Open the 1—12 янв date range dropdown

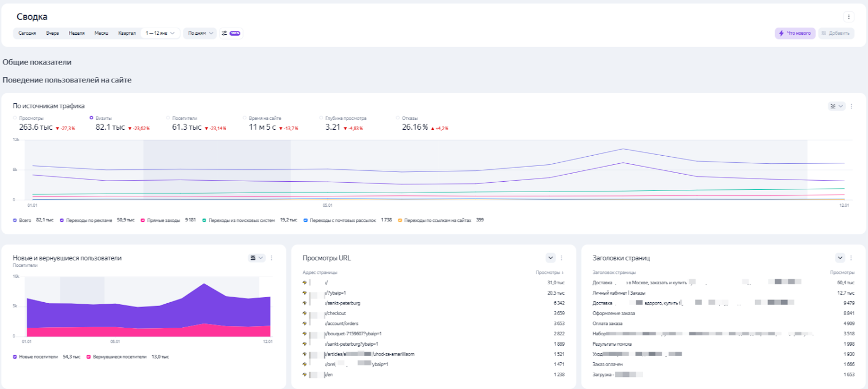(160, 33)
